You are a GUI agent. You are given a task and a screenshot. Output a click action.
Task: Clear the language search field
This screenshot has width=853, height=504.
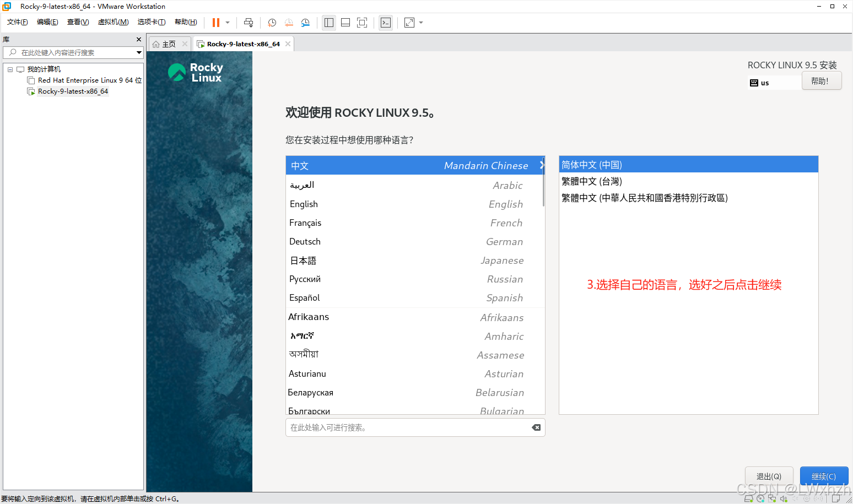(536, 427)
